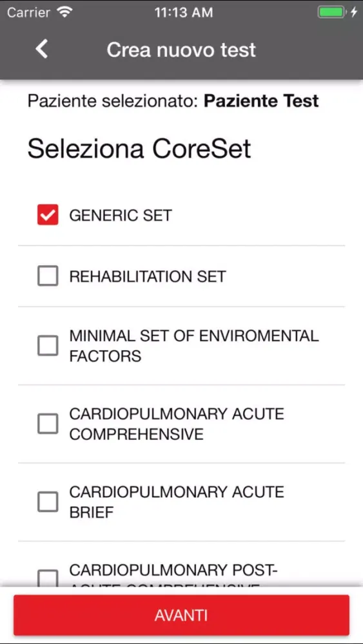Screen dimensions: 363x644
Task: Click the Crea nuovo test title
Action: pyautogui.click(x=181, y=50)
